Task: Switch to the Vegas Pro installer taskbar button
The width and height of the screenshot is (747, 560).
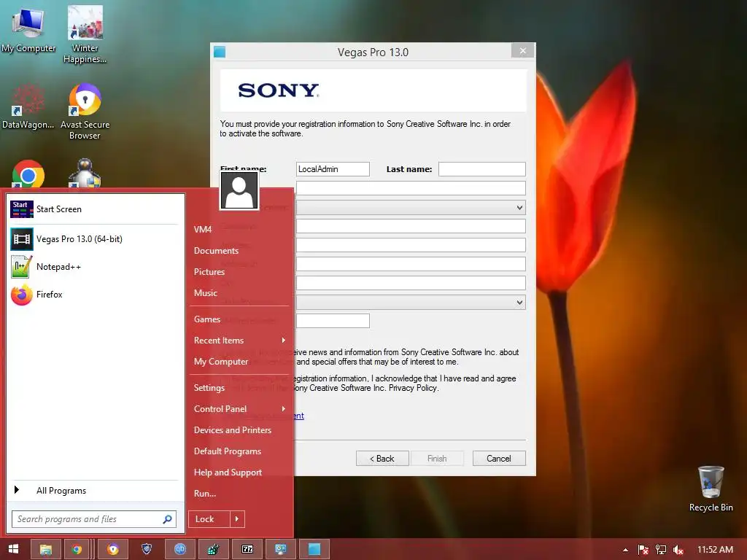Action: pyautogui.click(x=314, y=550)
